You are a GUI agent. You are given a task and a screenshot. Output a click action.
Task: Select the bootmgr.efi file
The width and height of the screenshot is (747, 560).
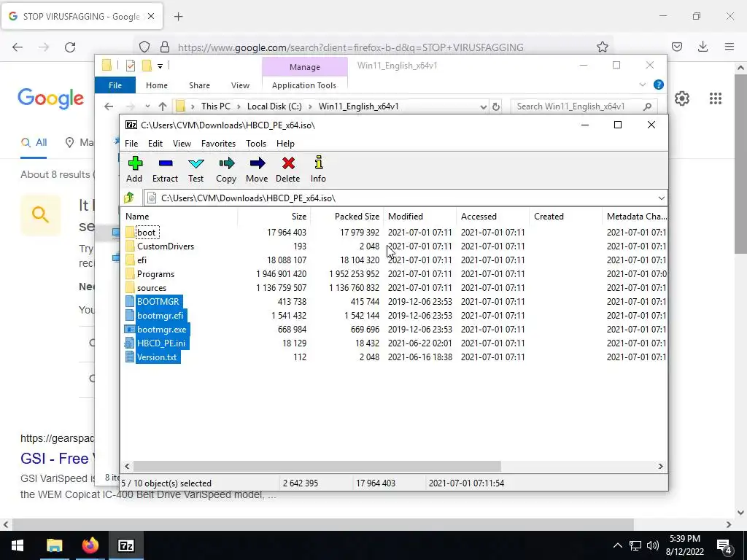pyautogui.click(x=160, y=315)
